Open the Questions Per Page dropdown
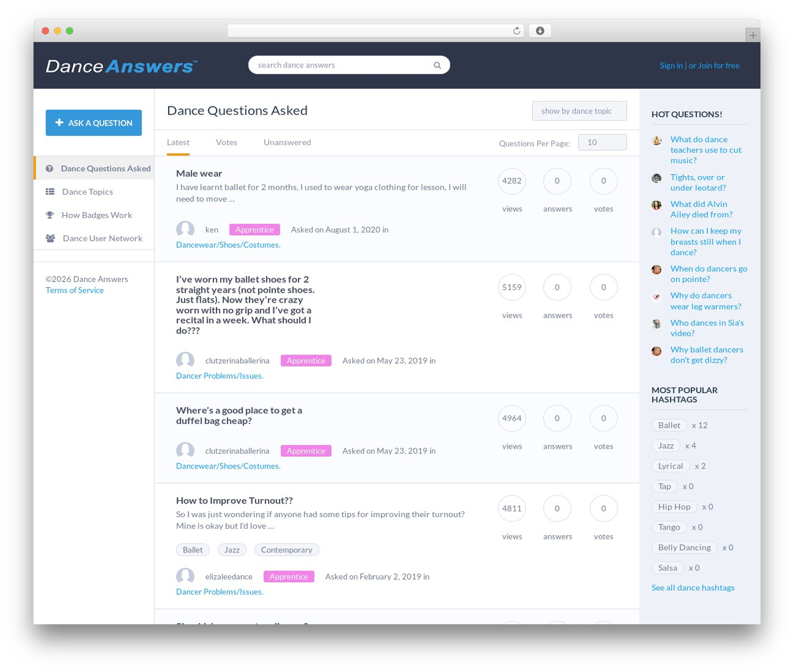Image resolution: width=794 pixels, height=672 pixels. (x=602, y=143)
